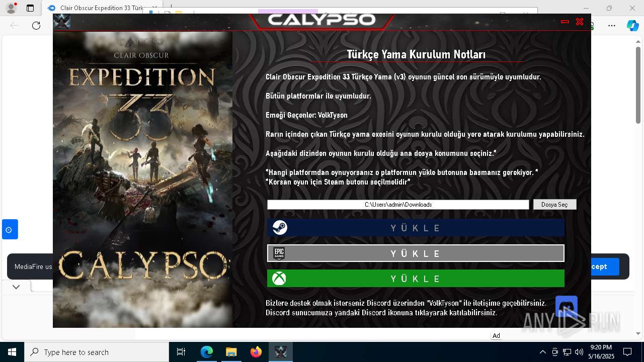644x362 pixels.
Task: Refresh the Edge browser page
Action: pos(36,26)
